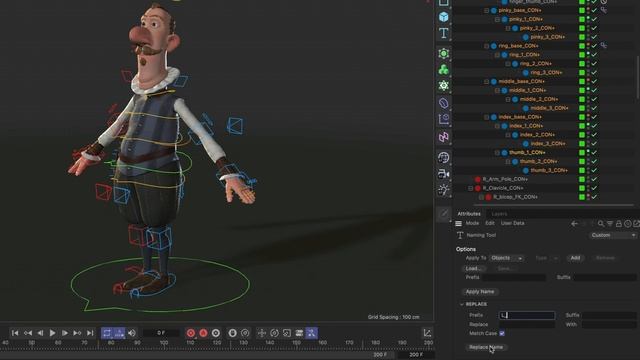Switch to the Layers tab
This screenshot has width=640, height=360.
pos(499,214)
